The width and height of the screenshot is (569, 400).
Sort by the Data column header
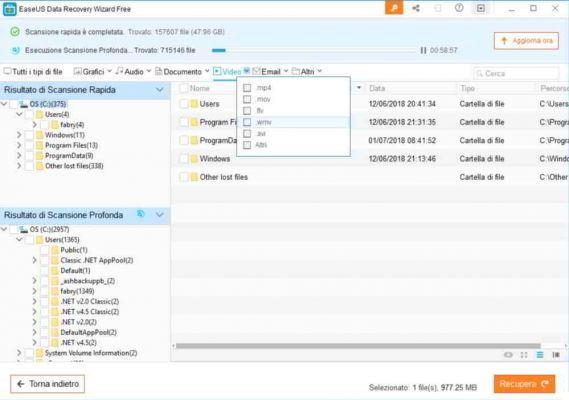tap(377, 88)
